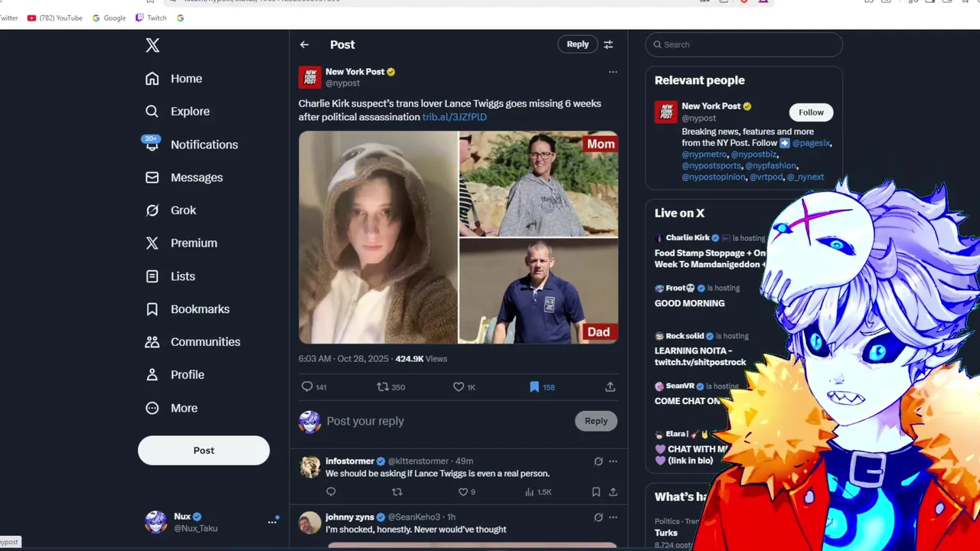Click the white Post compose button
This screenshot has height=551, width=980.
pos(204,451)
